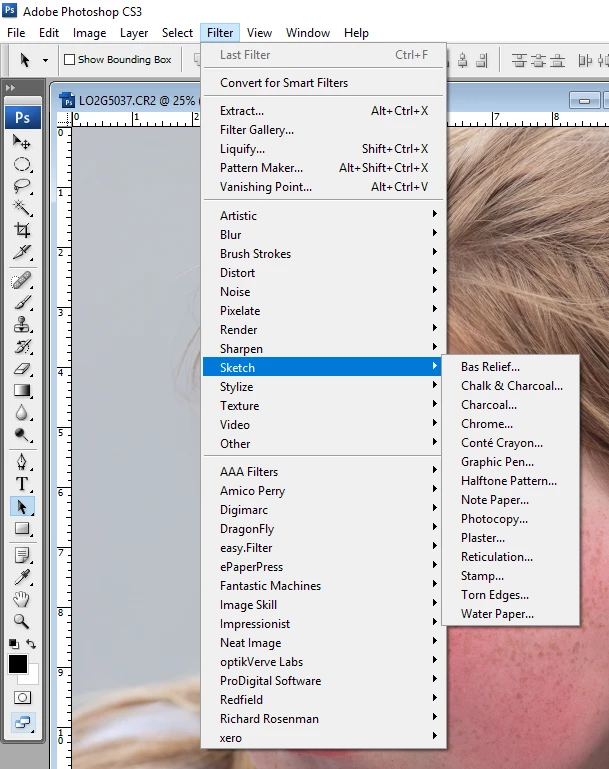609x769 pixels.
Task: Pick the Halftone Pattern filter
Action: 510,481
